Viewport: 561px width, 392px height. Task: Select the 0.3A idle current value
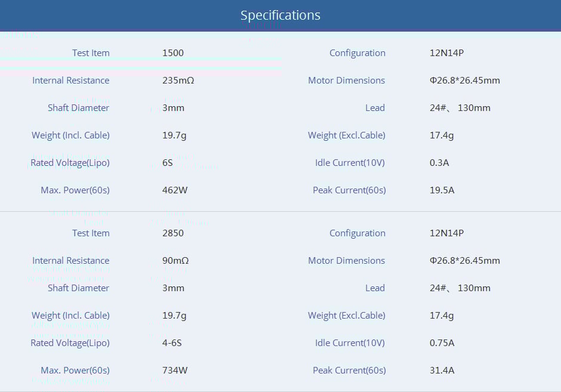coord(439,163)
